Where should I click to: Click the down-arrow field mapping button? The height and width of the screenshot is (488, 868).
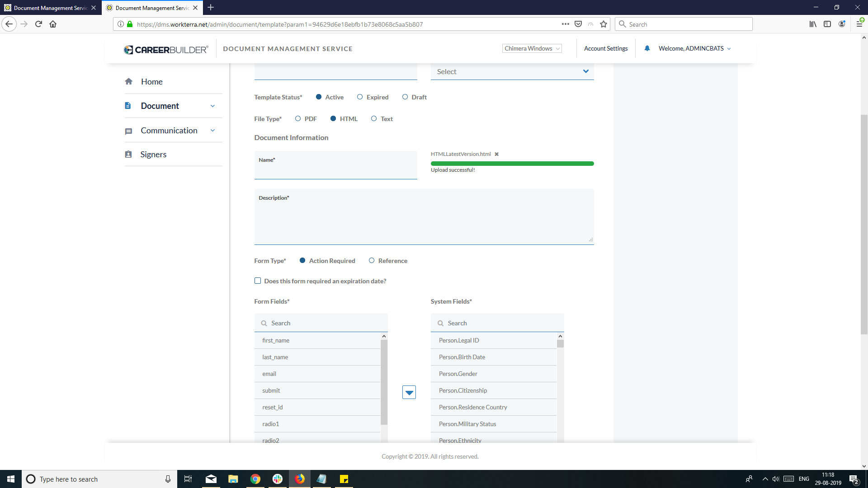point(409,392)
